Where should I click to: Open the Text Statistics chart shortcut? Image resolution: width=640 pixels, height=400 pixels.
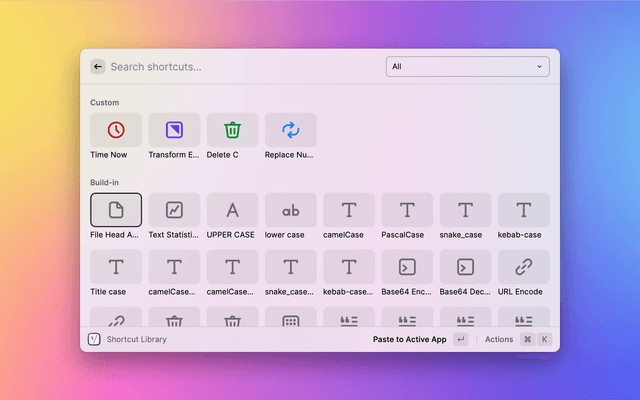click(x=174, y=210)
